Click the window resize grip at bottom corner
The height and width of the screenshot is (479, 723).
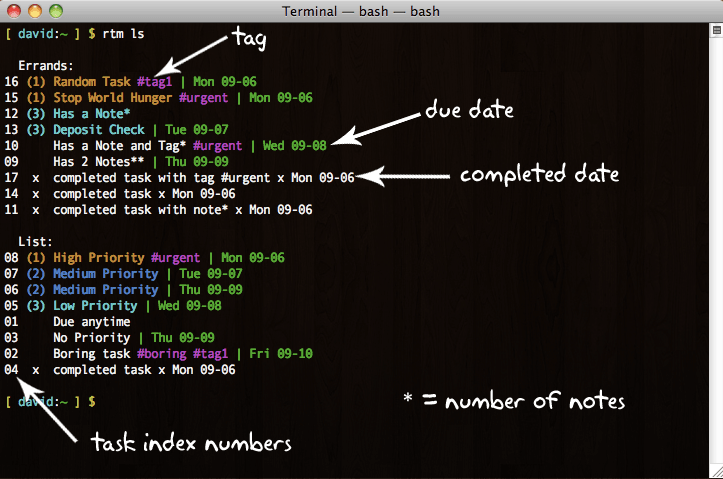click(716, 472)
